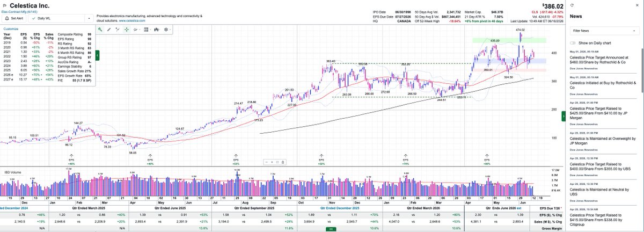644x232 pixels.
Task: Click the Composite Rating 99 row
Action: pyautogui.click(x=75, y=34)
